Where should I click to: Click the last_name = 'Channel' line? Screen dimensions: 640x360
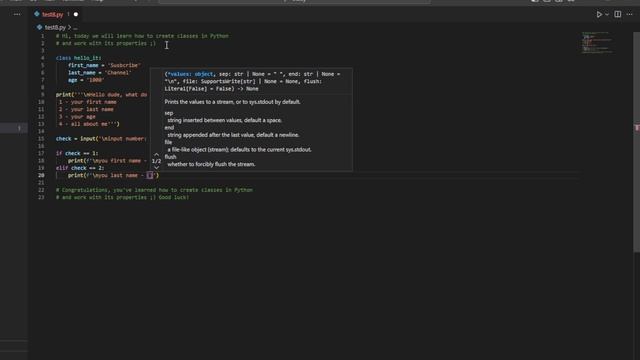(x=100, y=73)
